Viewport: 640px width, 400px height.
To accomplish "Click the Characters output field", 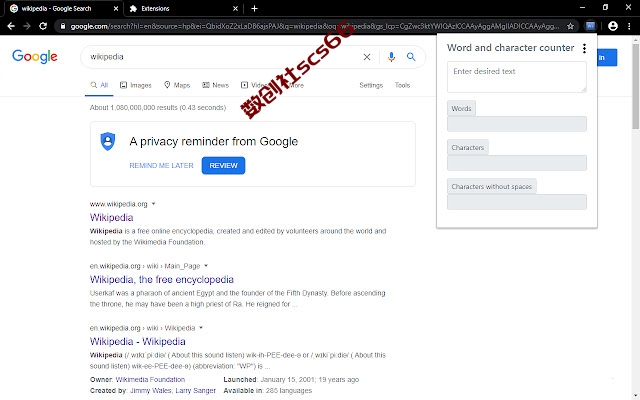I will tap(517, 163).
